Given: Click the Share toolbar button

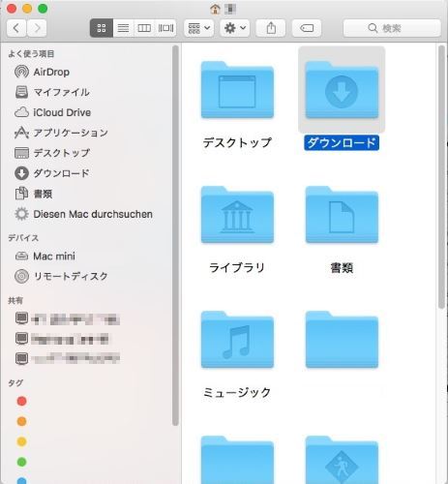Looking at the screenshot, I should (271, 28).
